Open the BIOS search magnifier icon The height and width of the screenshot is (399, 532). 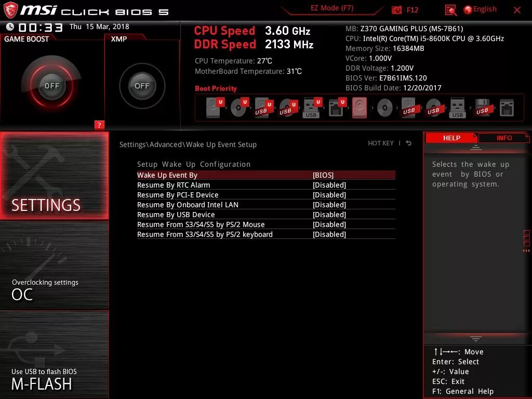tap(450, 10)
